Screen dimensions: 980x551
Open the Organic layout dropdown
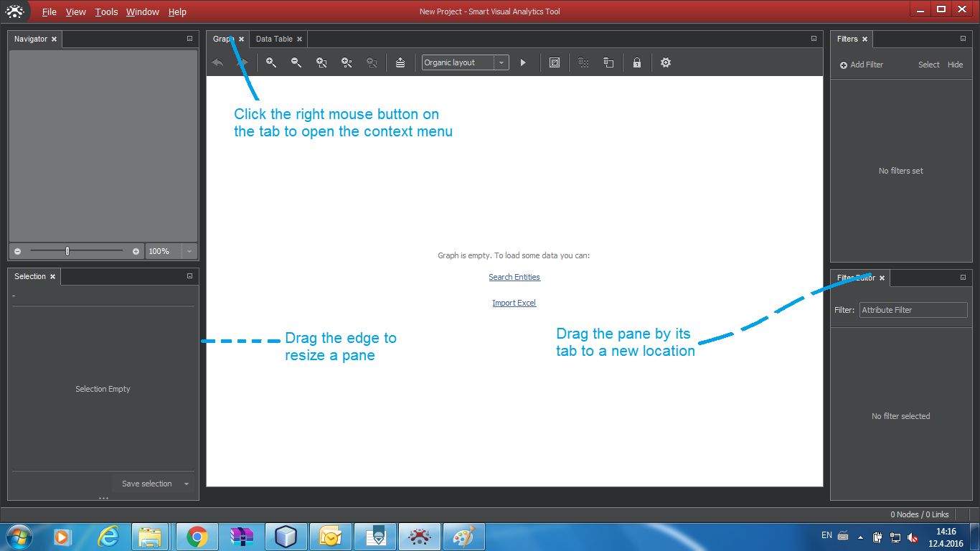tap(501, 62)
